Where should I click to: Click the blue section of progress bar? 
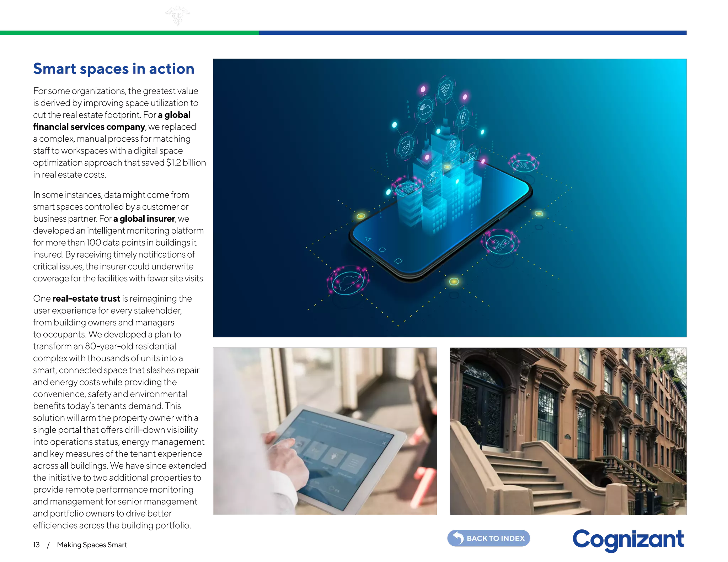tap(473, 33)
